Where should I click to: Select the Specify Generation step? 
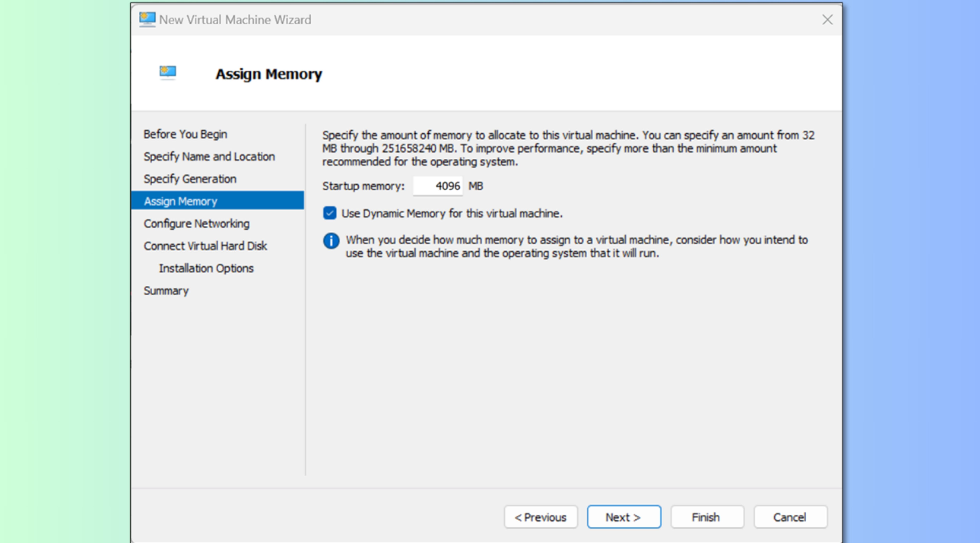tap(190, 179)
